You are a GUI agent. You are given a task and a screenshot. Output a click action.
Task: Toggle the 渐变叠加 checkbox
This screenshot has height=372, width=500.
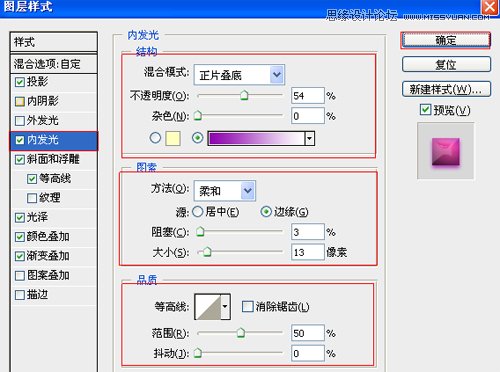[20, 256]
